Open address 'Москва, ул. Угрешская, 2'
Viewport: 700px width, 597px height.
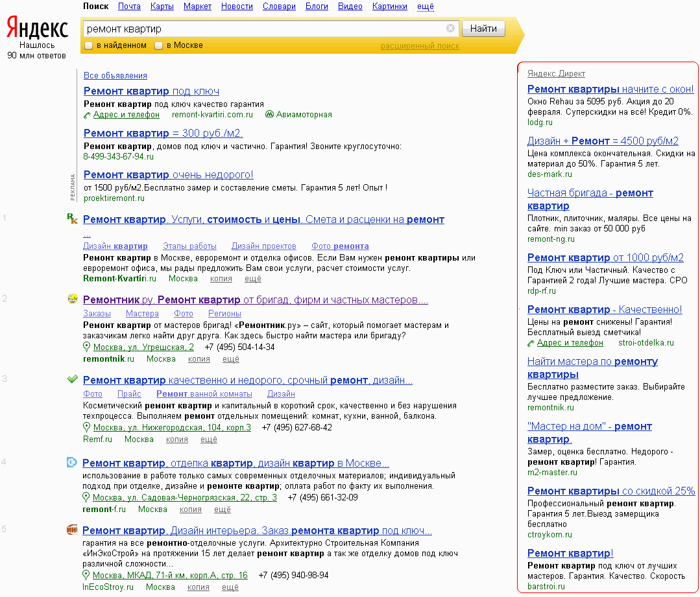tap(143, 347)
